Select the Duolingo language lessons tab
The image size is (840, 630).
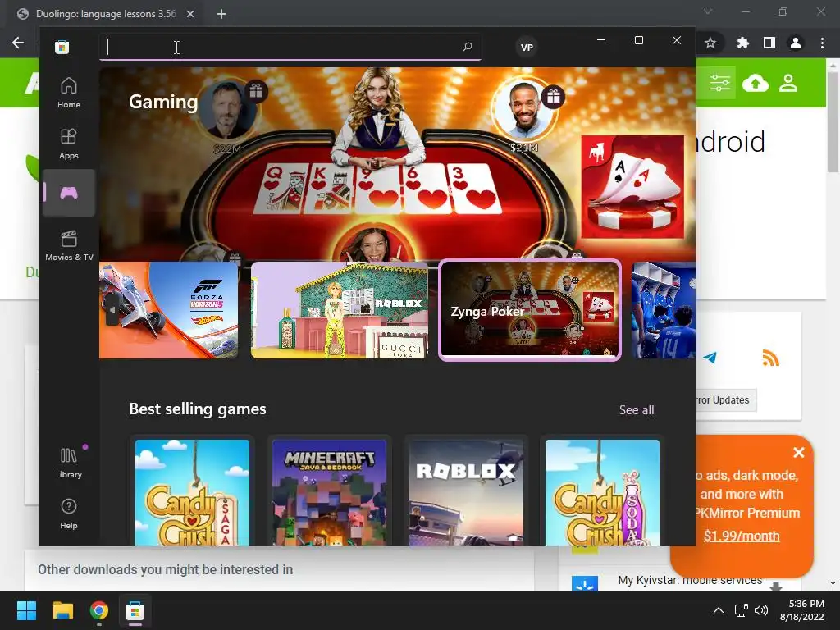click(104, 14)
